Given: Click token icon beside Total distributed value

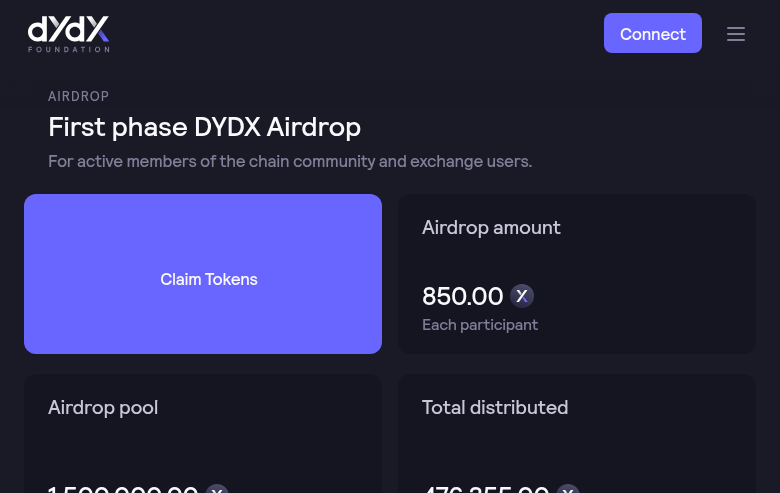Looking at the screenshot, I should click(x=568, y=489).
